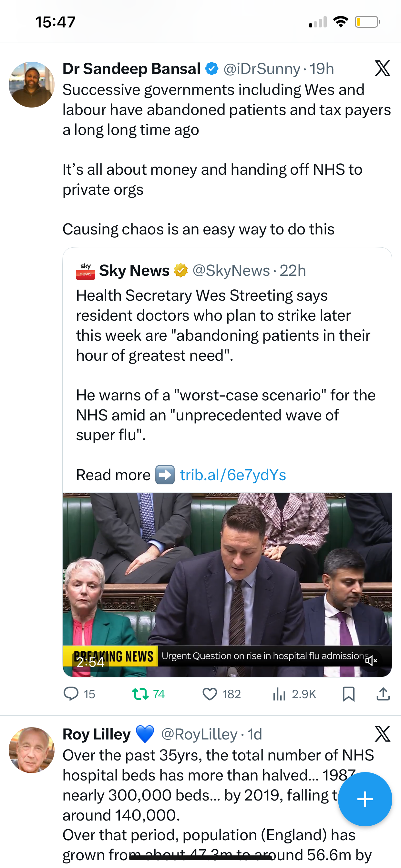
Task: Tap the share upload icon on the tweet
Action: point(383,694)
